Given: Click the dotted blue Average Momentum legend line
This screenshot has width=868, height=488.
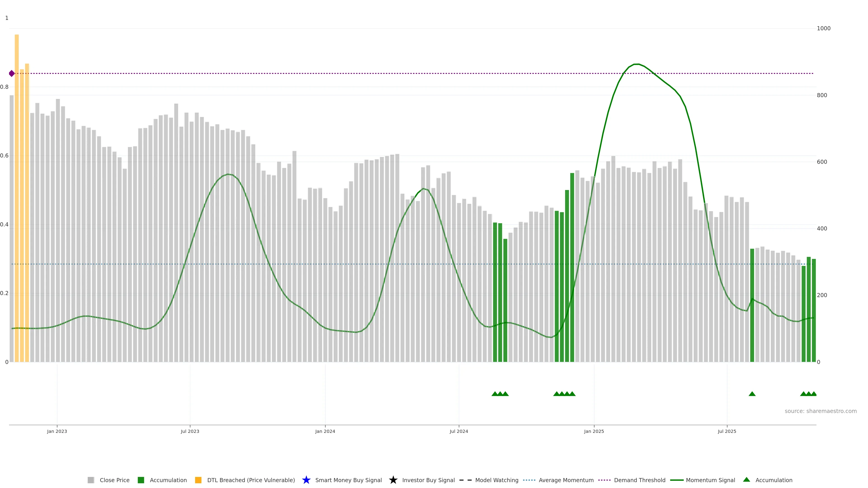Looking at the screenshot, I should tap(529, 480).
